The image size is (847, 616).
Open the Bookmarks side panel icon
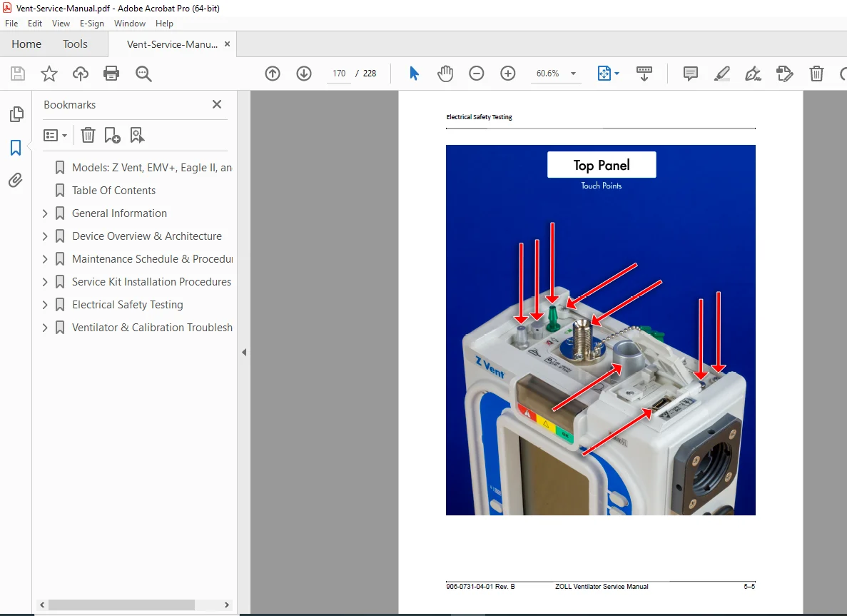(x=16, y=148)
